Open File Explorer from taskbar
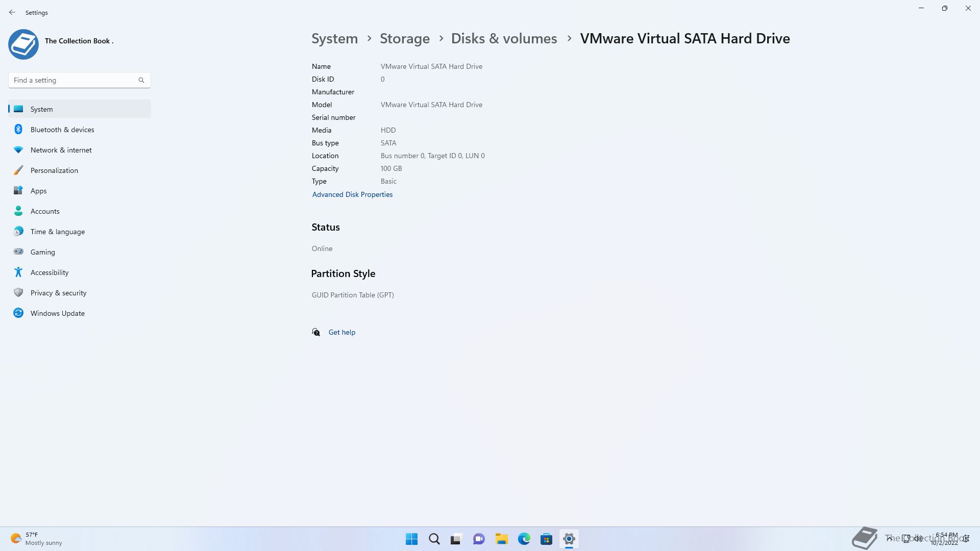This screenshot has height=551, width=980. pyautogui.click(x=501, y=539)
